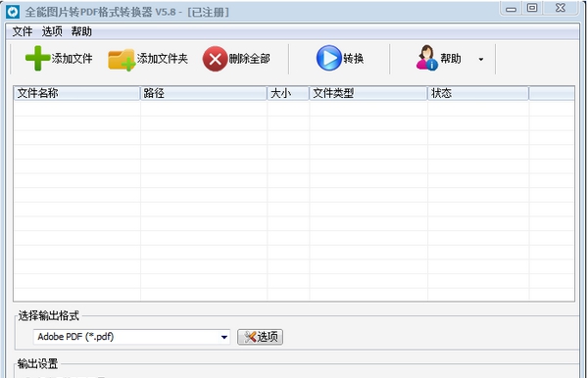Open the Adobe PDF (*.pdf) output format dropdown
This screenshot has height=378, width=588.
tap(131, 337)
